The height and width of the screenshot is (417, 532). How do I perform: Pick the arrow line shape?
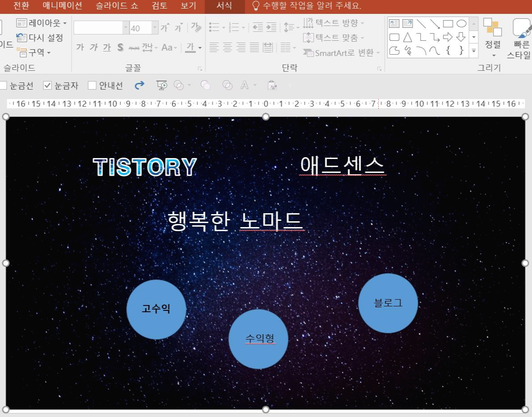click(434, 23)
